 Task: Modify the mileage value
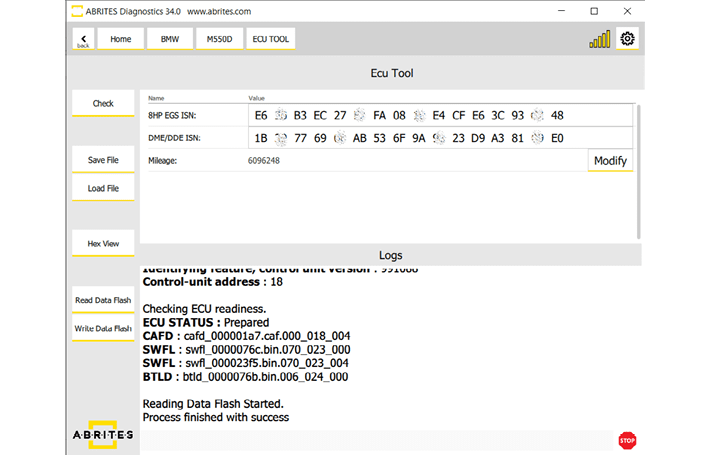610,160
